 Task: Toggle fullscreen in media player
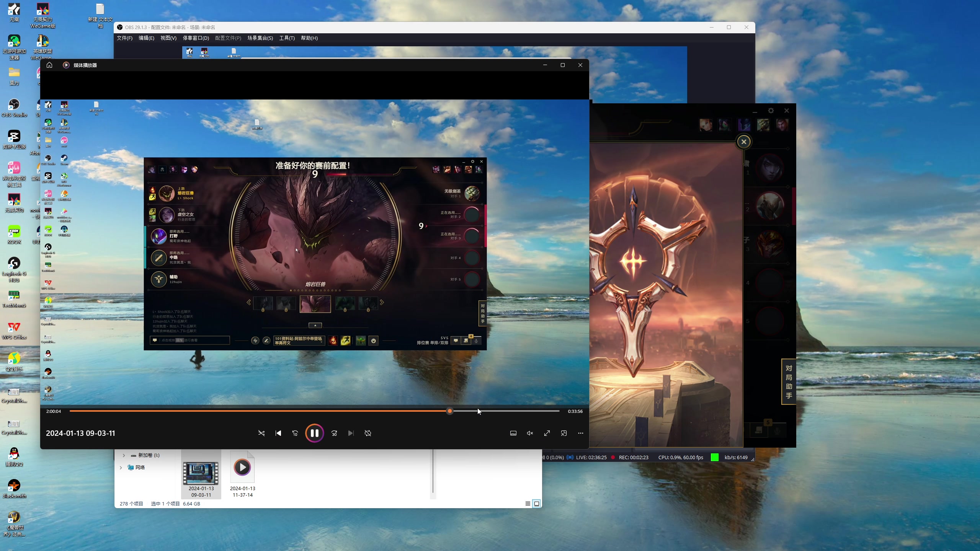(x=547, y=433)
